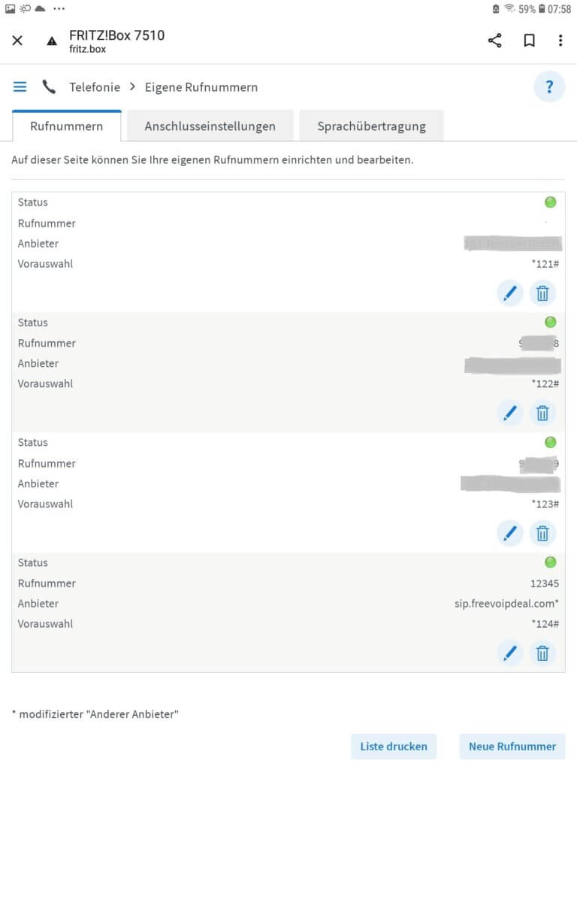Select the Rufnummern tab
Screen dimensions: 577x924
(x=67, y=126)
